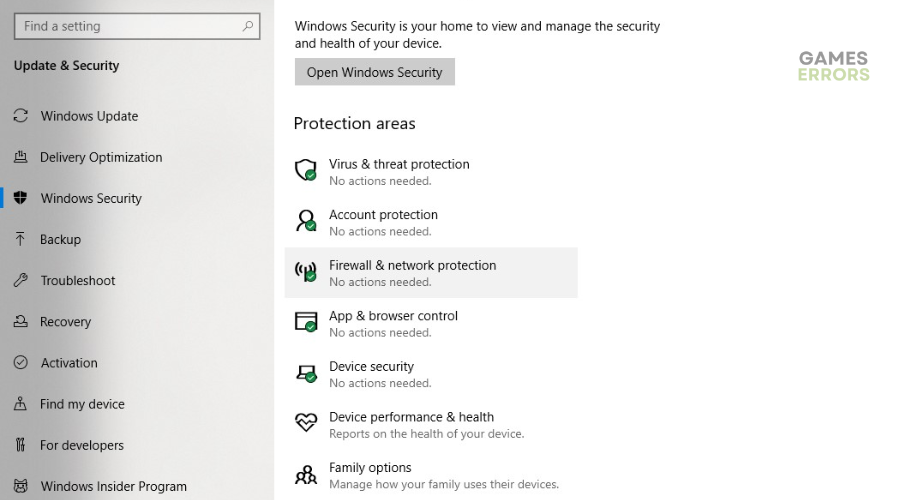The image size is (900, 500).
Task: Click the Device performance & health heart icon
Action: click(x=306, y=423)
